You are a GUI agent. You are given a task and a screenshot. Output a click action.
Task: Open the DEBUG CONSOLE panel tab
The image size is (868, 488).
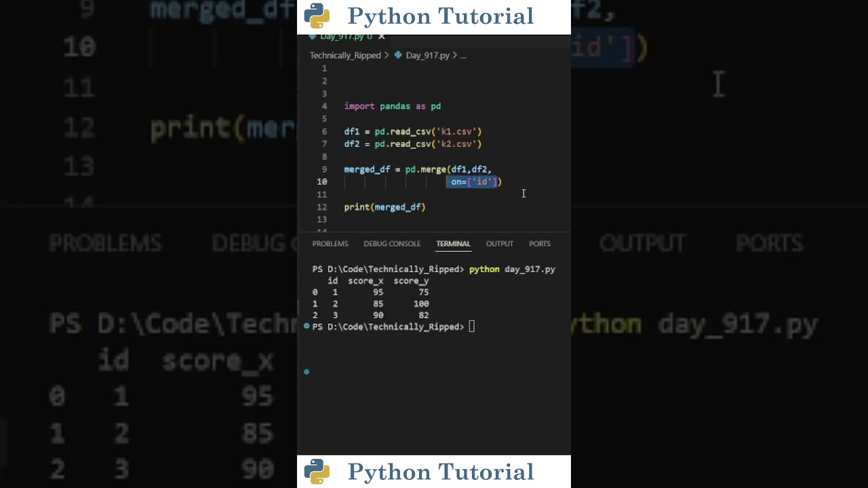(392, 244)
